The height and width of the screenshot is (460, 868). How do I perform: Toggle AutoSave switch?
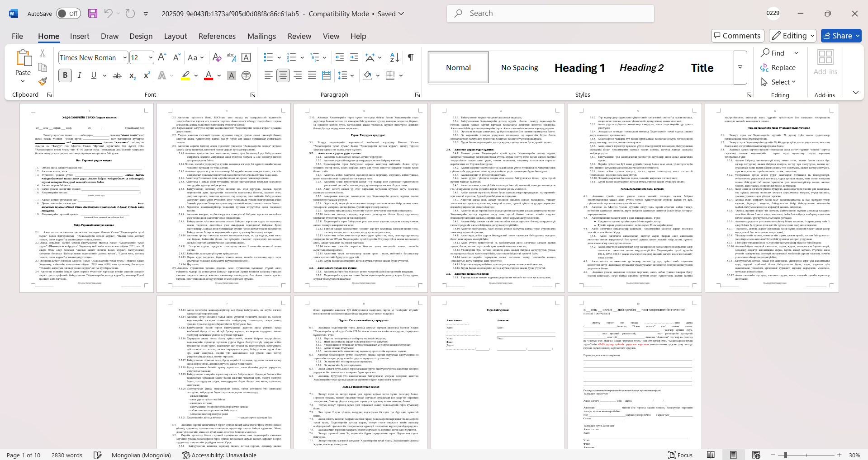(68, 14)
